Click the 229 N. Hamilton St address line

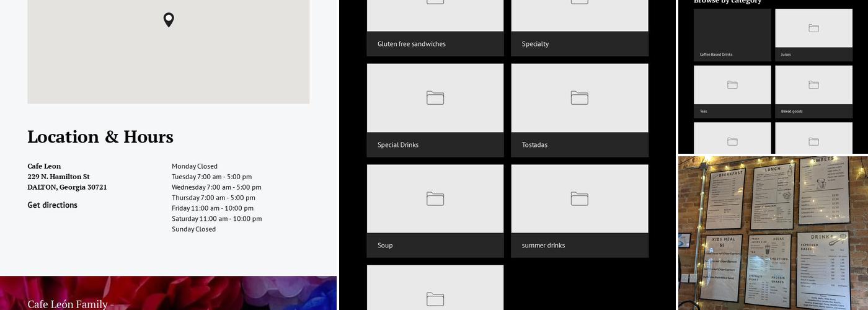(x=58, y=177)
